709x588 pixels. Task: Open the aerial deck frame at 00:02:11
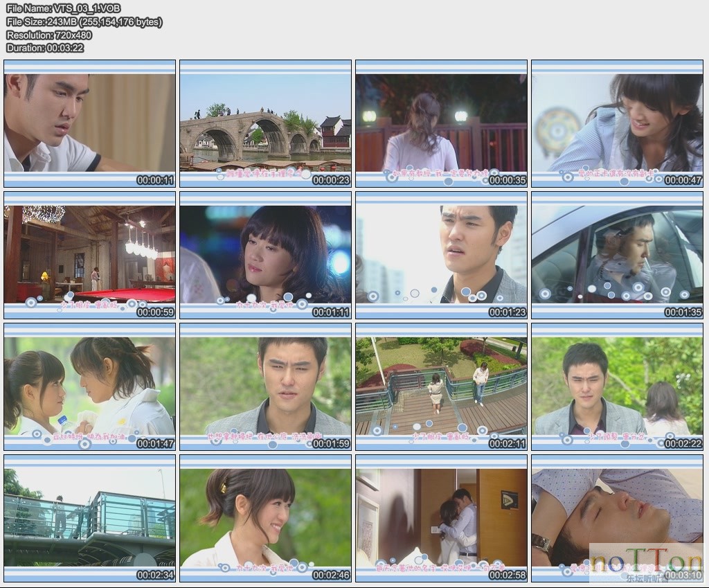(441, 386)
